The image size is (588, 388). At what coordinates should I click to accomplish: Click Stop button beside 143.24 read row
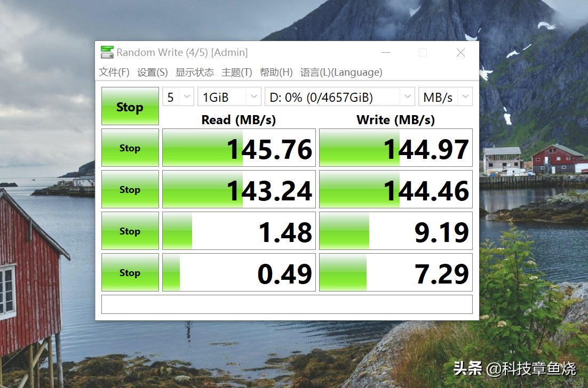tap(130, 189)
